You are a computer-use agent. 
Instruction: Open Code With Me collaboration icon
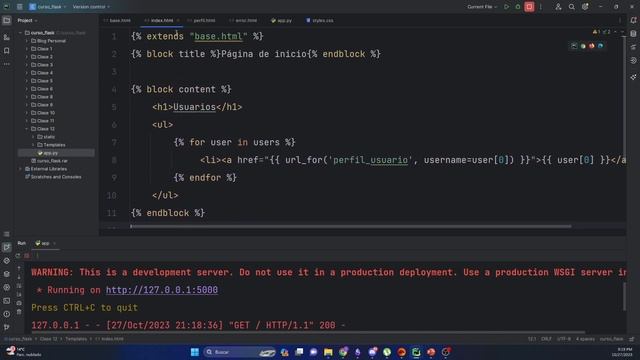click(558, 7)
